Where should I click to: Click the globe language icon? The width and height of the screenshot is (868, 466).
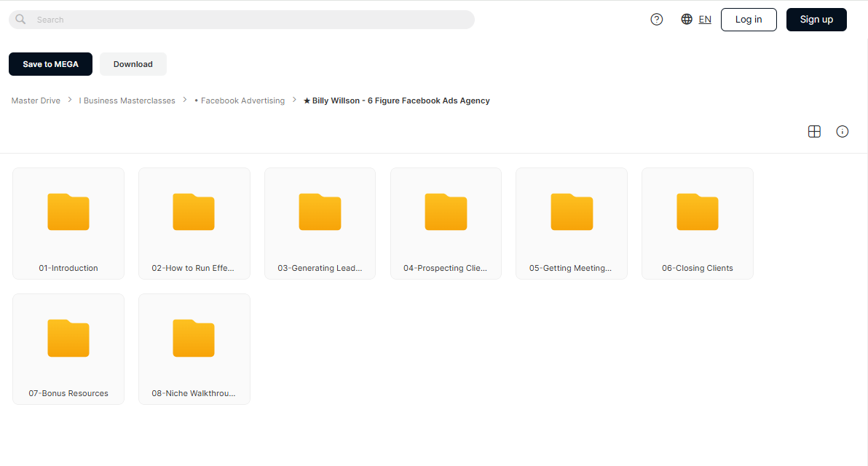(687, 20)
